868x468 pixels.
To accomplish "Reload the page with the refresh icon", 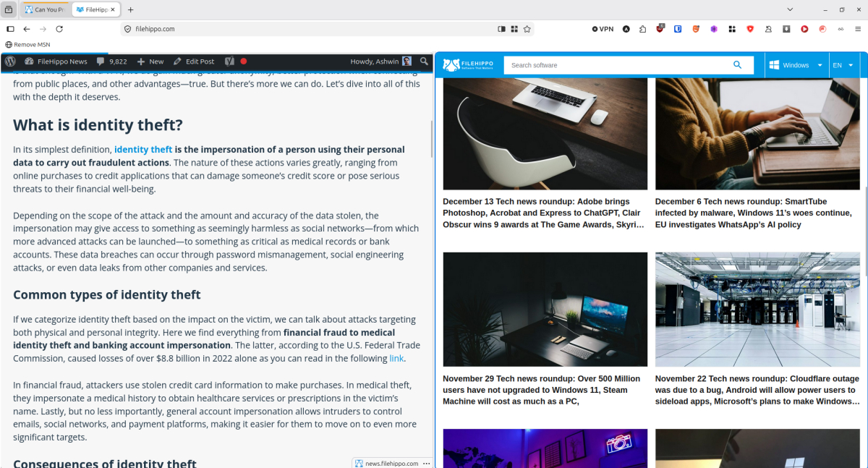I will pyautogui.click(x=59, y=29).
